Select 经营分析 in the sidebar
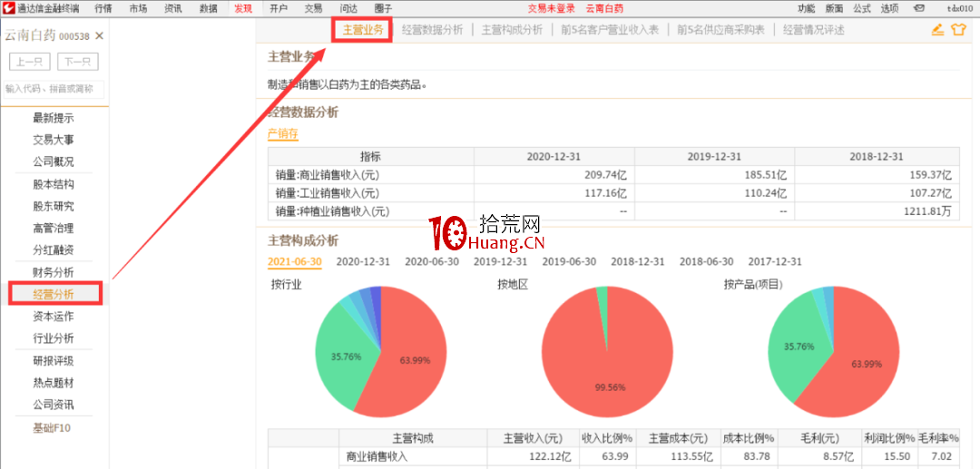The image size is (980, 469). click(x=54, y=294)
